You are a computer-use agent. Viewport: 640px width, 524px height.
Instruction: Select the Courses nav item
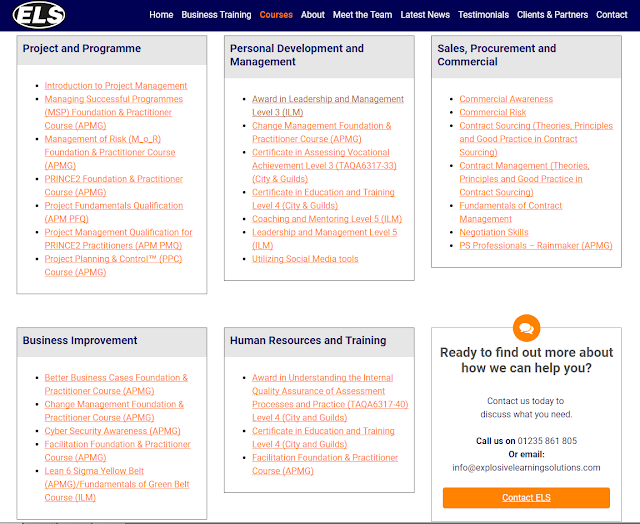pos(276,15)
